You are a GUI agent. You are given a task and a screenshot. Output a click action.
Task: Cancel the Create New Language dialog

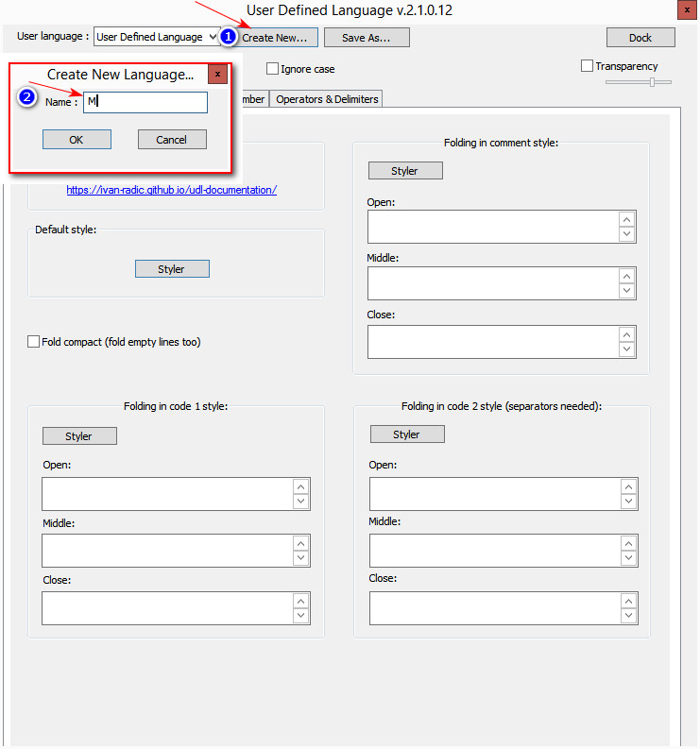pos(171,140)
